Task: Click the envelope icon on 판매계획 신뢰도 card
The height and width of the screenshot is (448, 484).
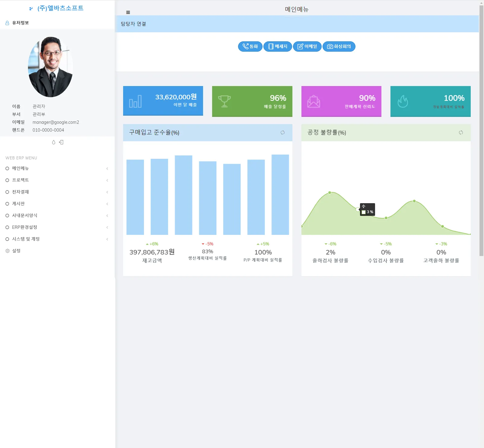Action: [314, 101]
